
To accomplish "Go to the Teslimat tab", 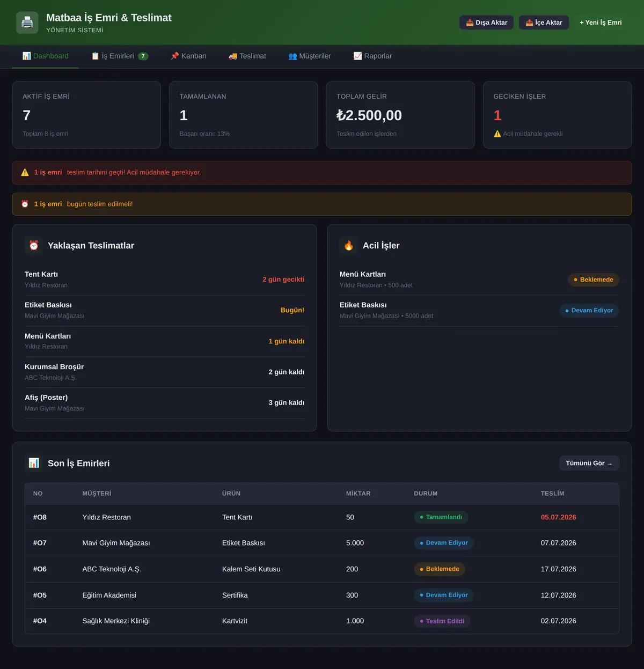I will [247, 56].
